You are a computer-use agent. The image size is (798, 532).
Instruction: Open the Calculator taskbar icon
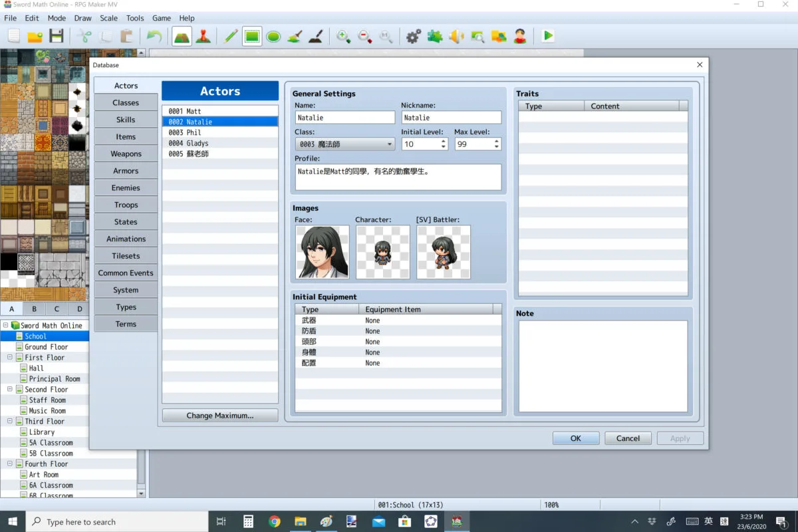click(x=248, y=521)
